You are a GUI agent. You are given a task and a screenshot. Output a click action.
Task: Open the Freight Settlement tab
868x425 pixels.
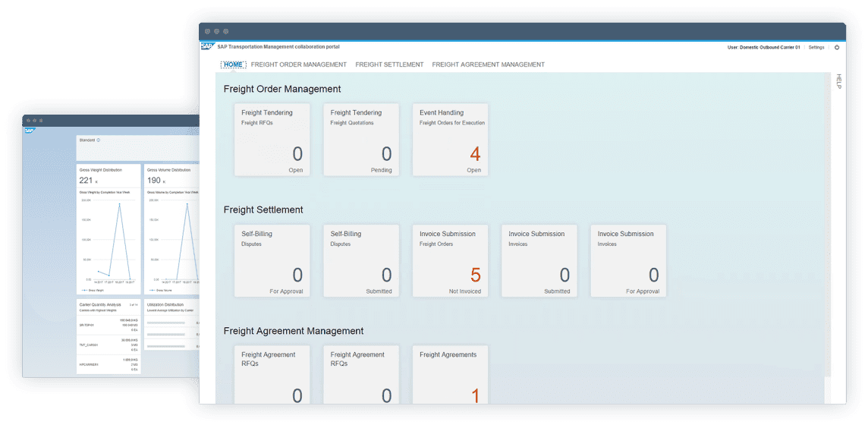click(x=389, y=65)
